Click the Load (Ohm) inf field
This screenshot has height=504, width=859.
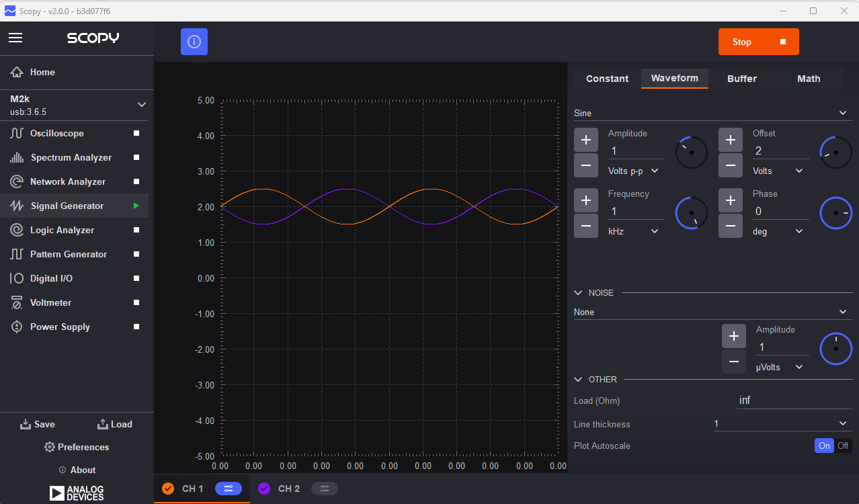pyautogui.click(x=794, y=401)
